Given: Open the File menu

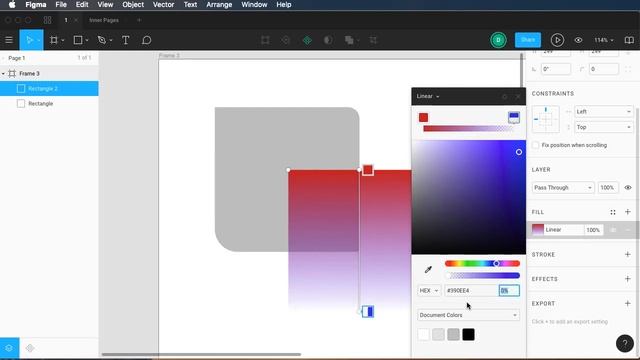Looking at the screenshot, I should pyautogui.click(x=61, y=5).
